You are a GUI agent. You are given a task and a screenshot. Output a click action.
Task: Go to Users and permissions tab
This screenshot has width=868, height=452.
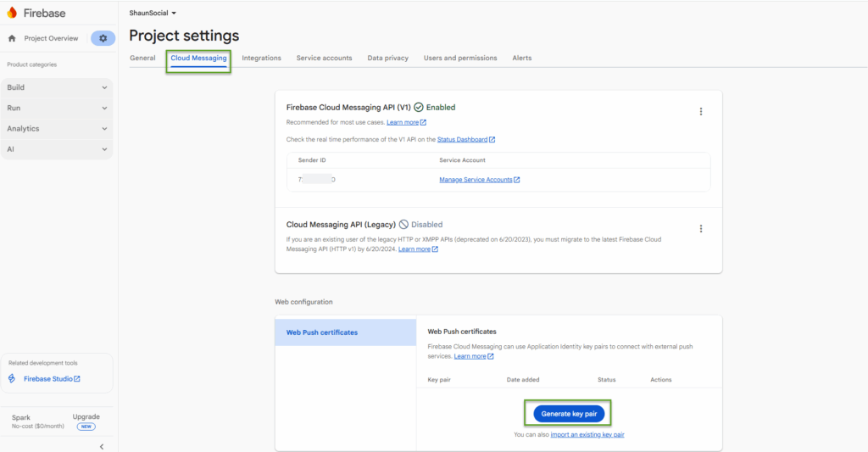pos(460,59)
